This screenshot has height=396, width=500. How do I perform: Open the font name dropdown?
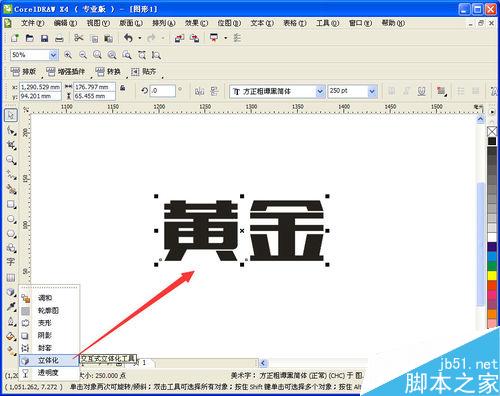tap(320, 91)
